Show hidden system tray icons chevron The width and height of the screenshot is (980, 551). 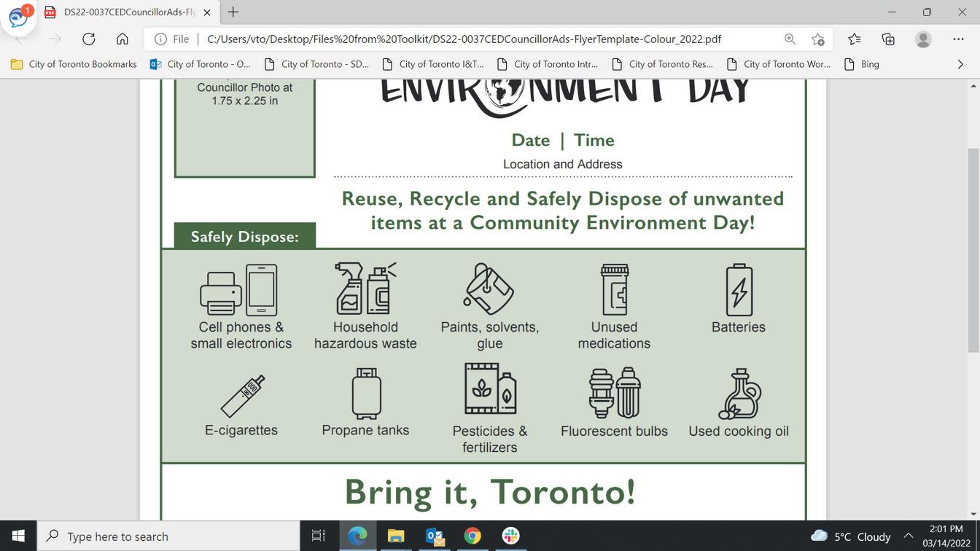pyautogui.click(x=909, y=536)
